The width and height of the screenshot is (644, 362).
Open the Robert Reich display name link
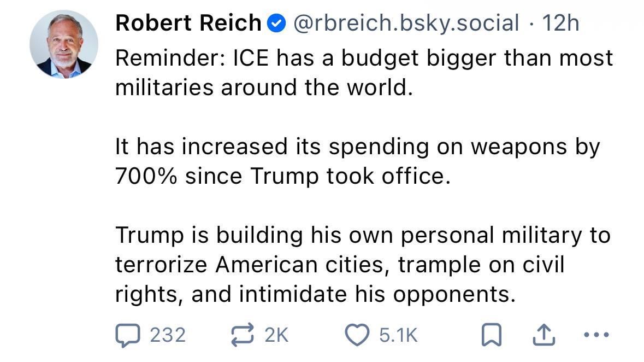tap(188, 23)
